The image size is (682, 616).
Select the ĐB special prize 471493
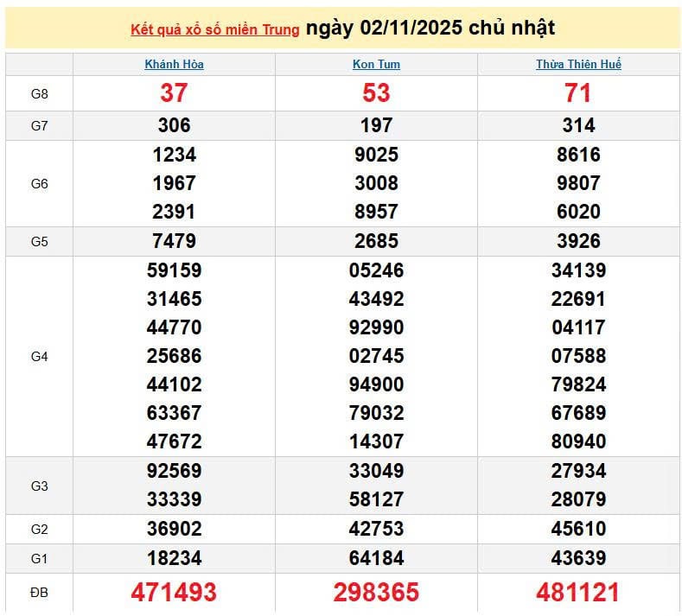174,593
